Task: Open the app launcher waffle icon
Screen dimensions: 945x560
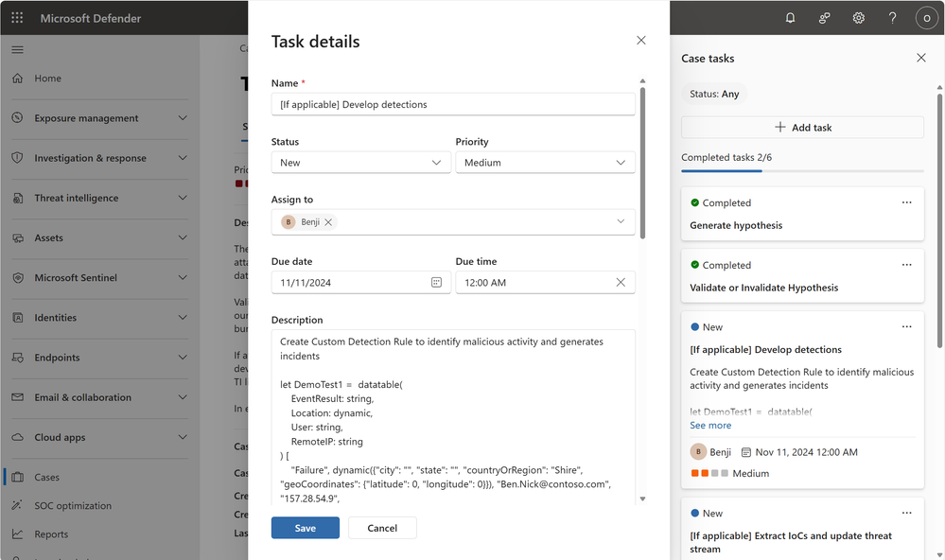Action: tap(17, 18)
